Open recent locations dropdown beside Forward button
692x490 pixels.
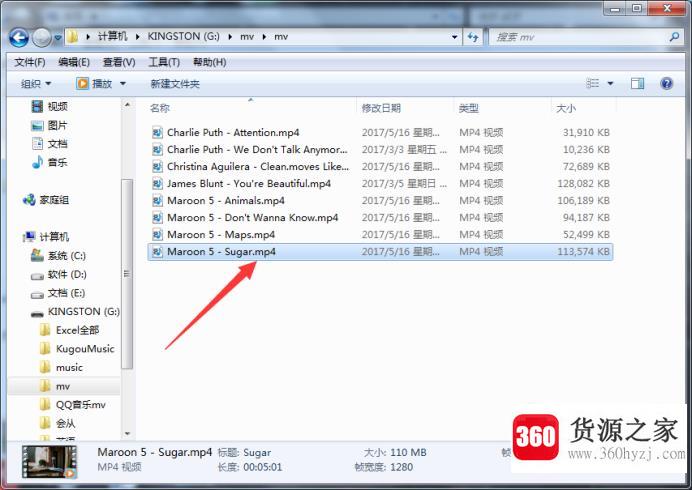click(58, 38)
